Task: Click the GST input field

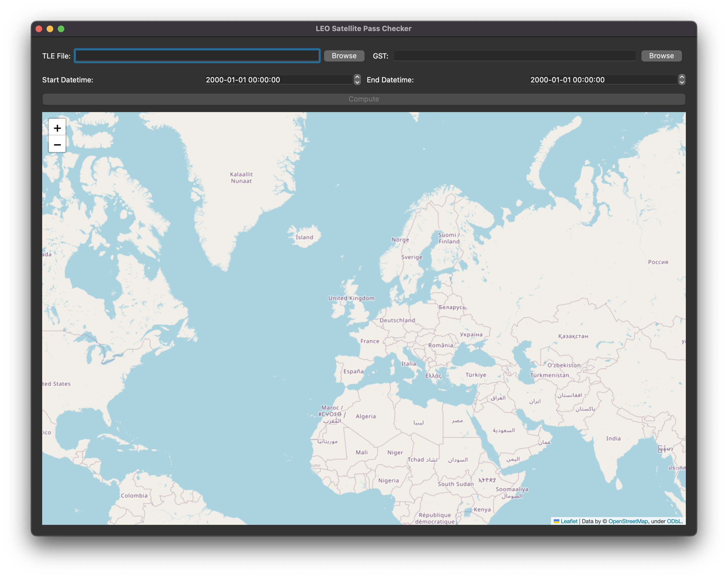Action: pos(514,56)
